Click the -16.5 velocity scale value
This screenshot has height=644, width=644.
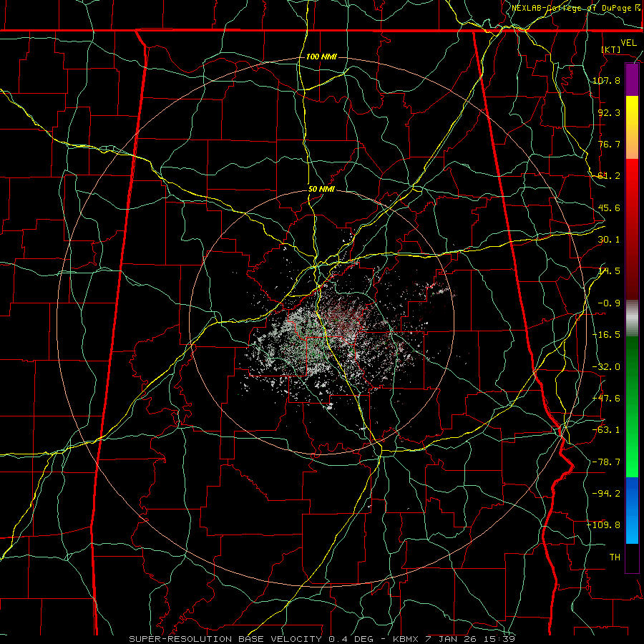pos(607,335)
